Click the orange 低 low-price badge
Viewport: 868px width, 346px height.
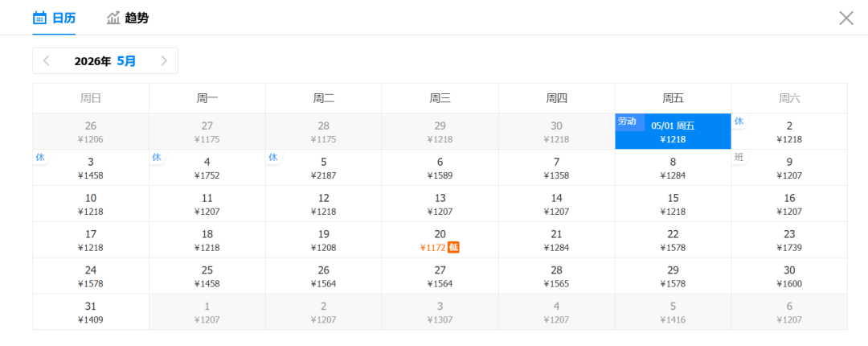[453, 247]
